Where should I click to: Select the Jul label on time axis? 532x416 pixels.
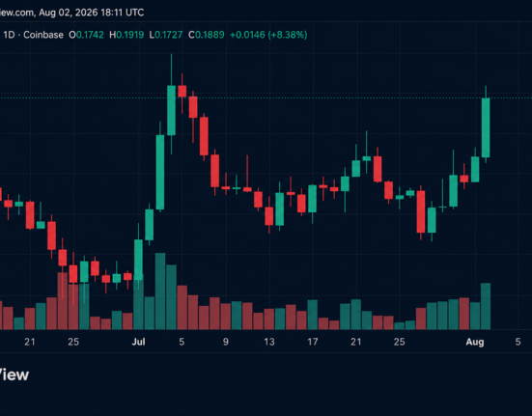[138, 342]
